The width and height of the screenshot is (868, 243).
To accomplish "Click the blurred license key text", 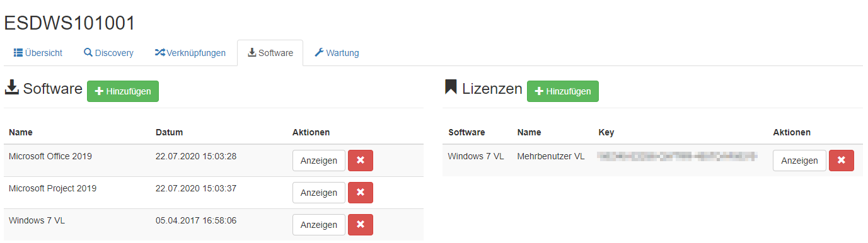I will [677, 155].
